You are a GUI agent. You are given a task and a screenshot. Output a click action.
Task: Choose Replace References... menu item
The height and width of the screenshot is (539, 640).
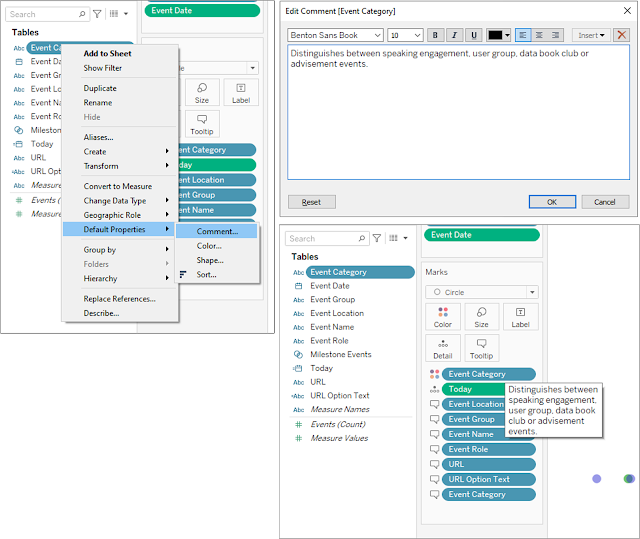[x=120, y=299]
